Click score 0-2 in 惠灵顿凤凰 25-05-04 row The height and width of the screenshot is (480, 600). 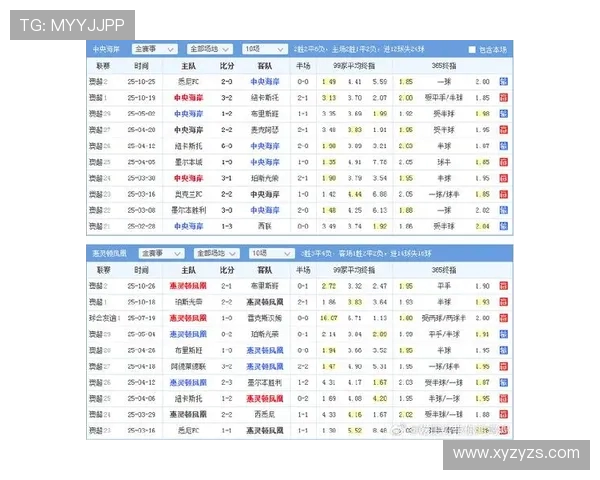click(x=227, y=334)
